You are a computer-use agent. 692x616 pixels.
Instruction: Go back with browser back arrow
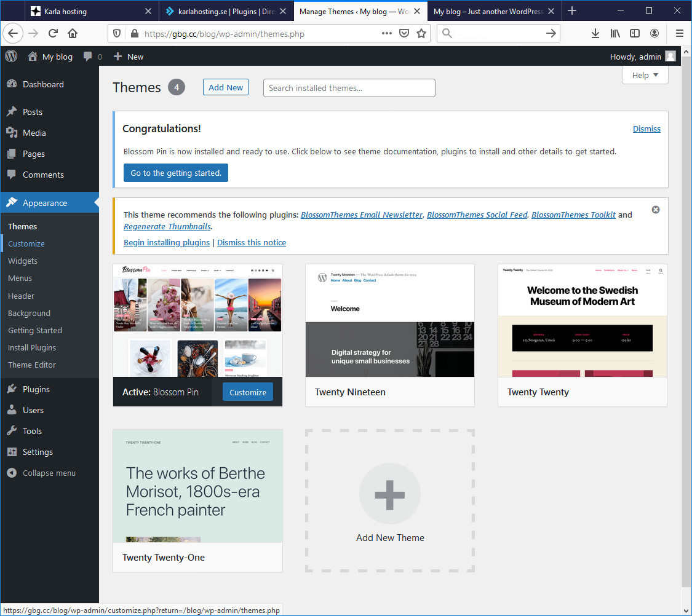pos(13,34)
